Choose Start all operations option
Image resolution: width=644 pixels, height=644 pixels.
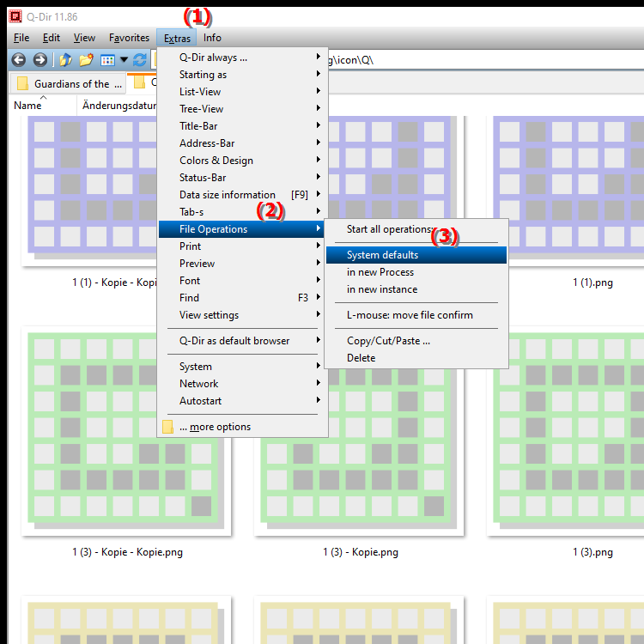pos(416,229)
